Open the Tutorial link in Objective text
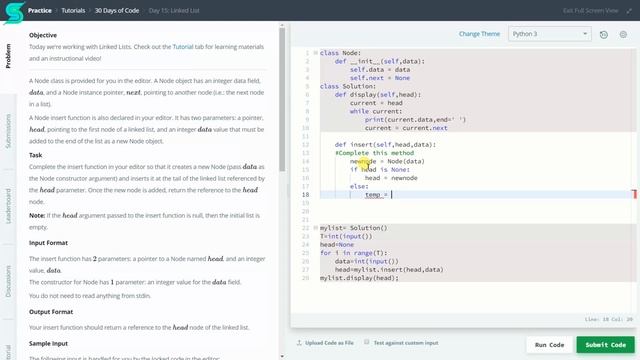The width and height of the screenshot is (640, 360). pyautogui.click(x=183, y=47)
